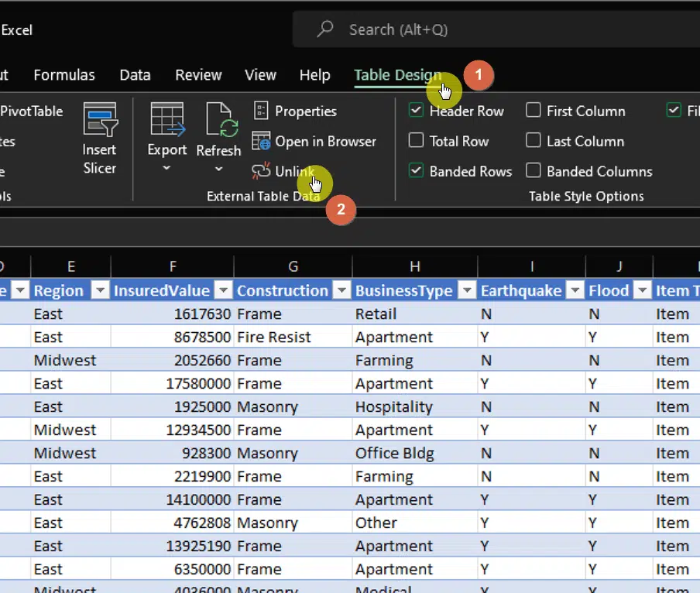Select cell with value 2052660

[x=173, y=361]
